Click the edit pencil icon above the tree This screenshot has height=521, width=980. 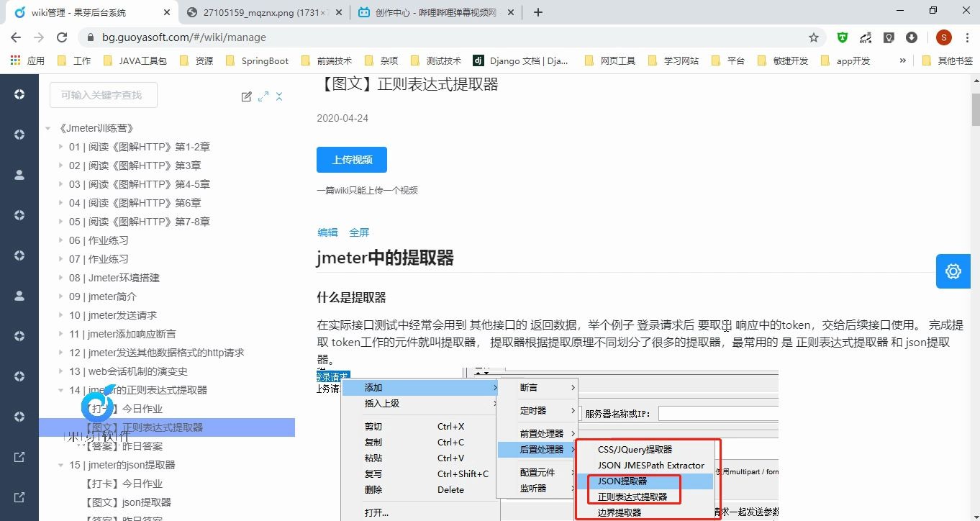[247, 96]
